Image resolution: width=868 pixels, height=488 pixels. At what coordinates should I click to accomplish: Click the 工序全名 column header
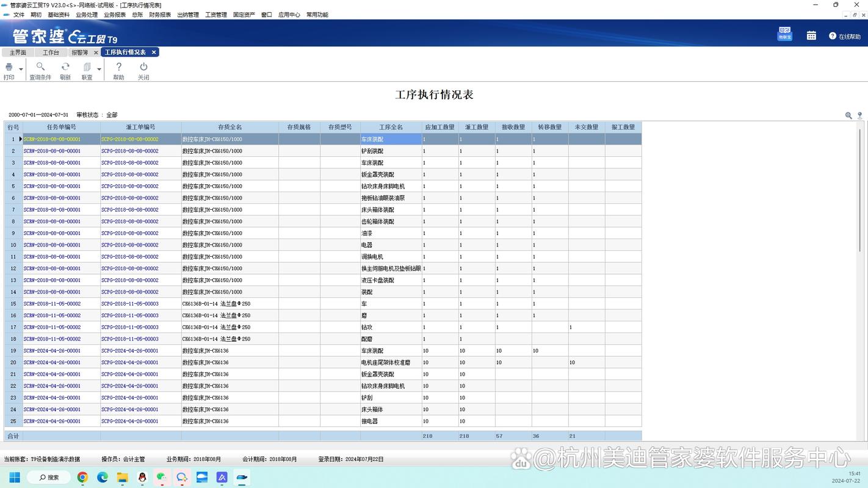[x=391, y=127]
